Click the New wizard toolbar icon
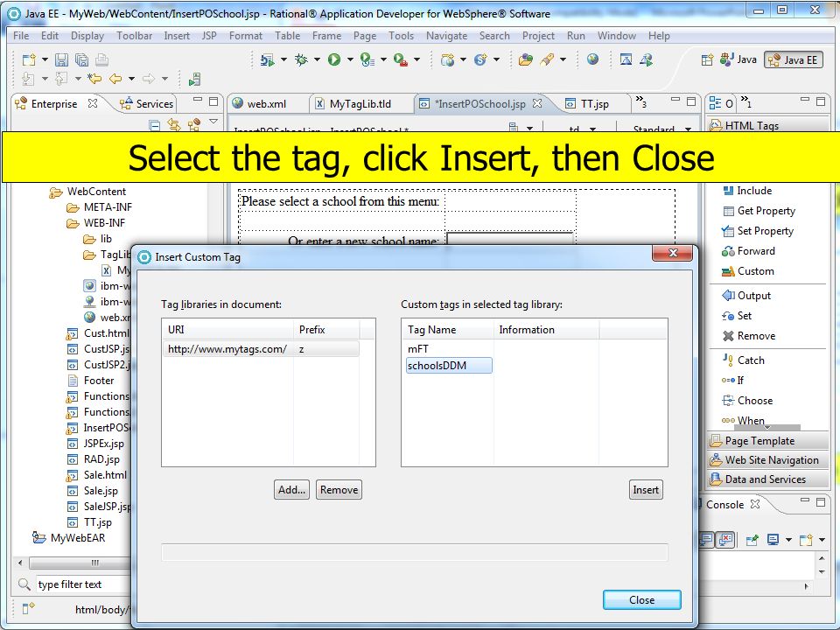Image resolution: width=840 pixels, height=630 pixels. coord(29,59)
